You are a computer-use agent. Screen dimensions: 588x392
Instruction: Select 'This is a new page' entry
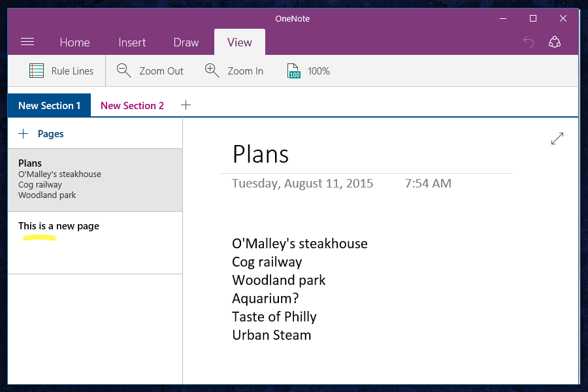coord(95,242)
